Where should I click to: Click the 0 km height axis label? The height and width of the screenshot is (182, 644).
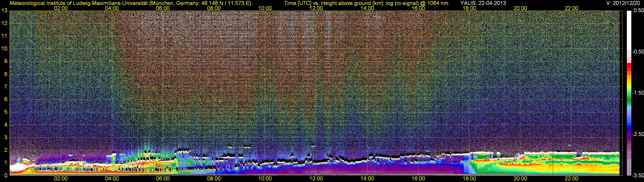6,176
